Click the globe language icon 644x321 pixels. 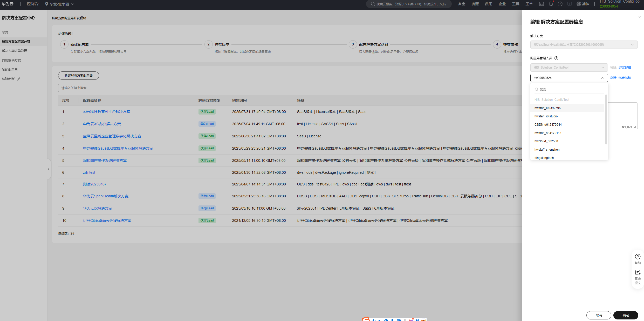[579, 4]
